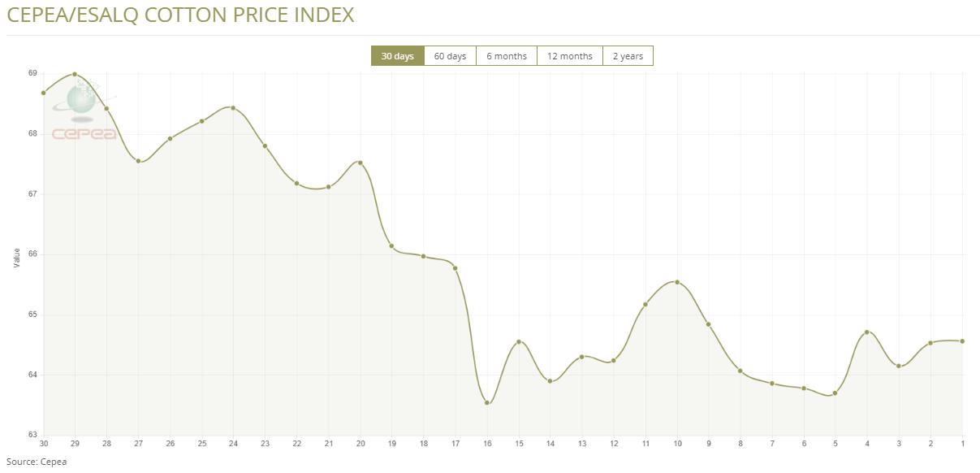This screenshot has height=473, width=980.
Task: Switch to the 60 days view
Action: [450, 56]
